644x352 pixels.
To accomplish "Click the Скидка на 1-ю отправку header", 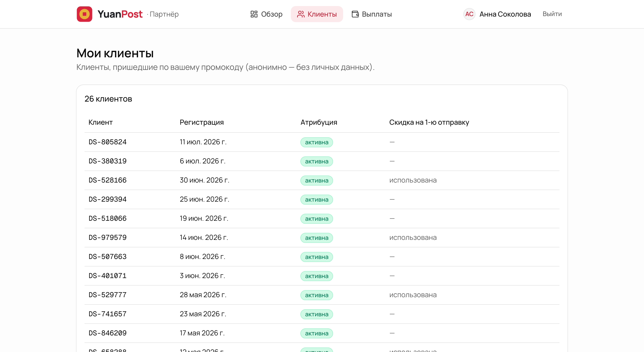I will [x=429, y=122].
